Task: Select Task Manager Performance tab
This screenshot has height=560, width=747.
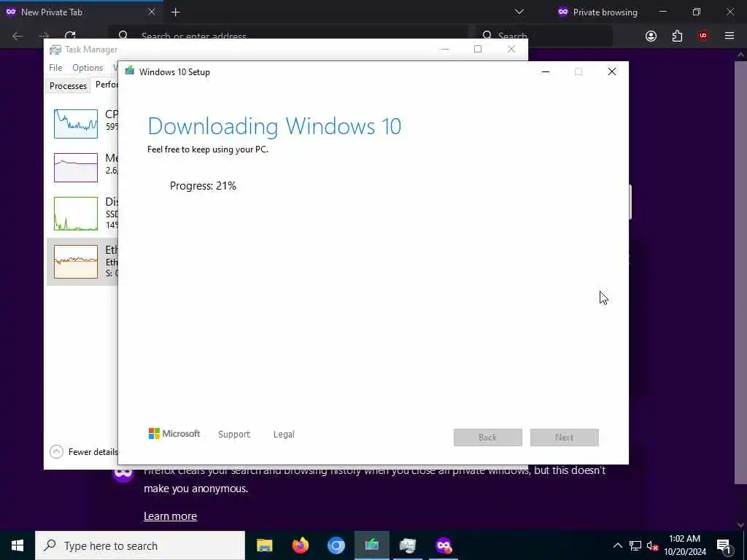Action: pyautogui.click(x=106, y=85)
